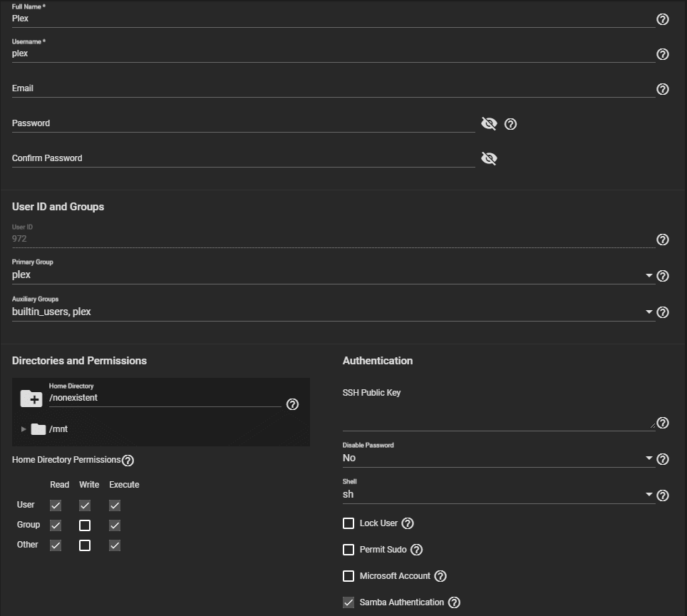Show the Password field contents
This screenshot has width=687, height=616.
click(489, 123)
